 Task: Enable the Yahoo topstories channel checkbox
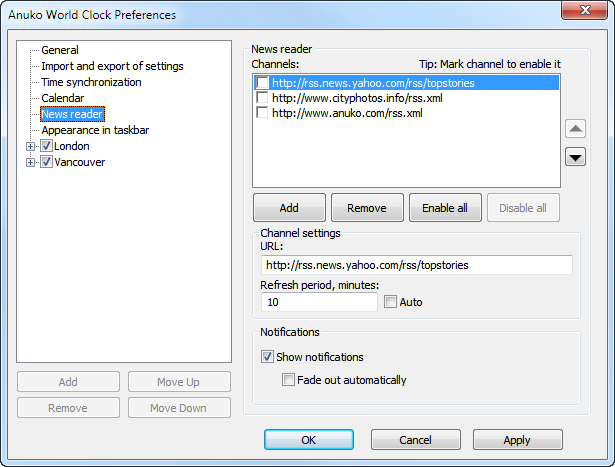(x=262, y=83)
